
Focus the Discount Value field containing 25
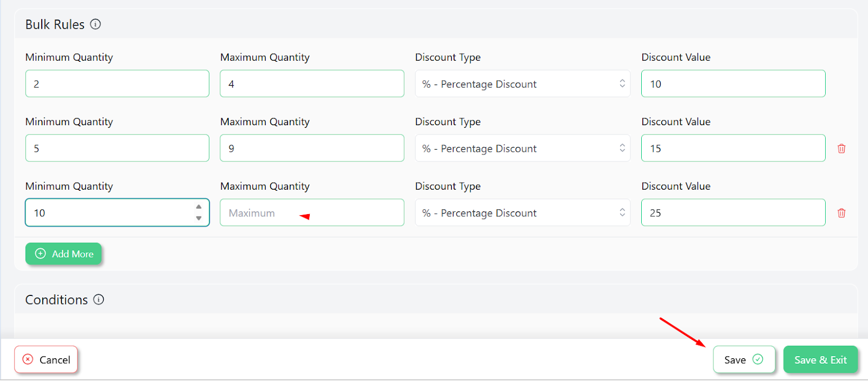[733, 213]
